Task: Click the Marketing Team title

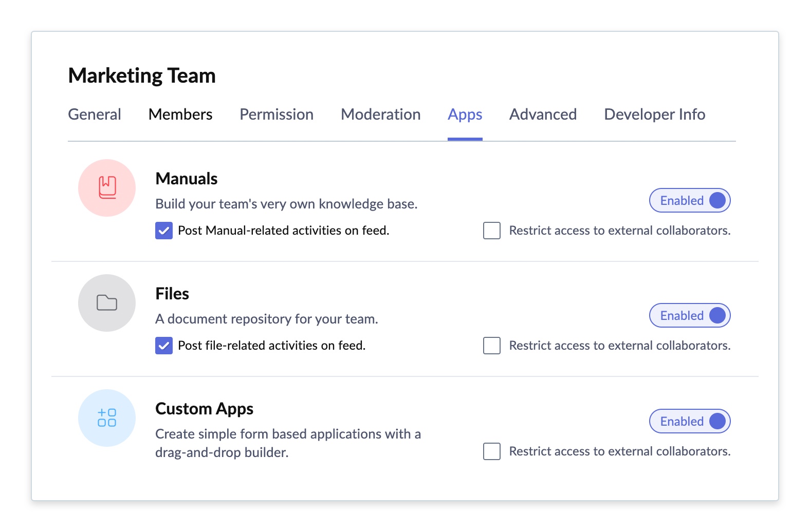Action: click(x=142, y=75)
